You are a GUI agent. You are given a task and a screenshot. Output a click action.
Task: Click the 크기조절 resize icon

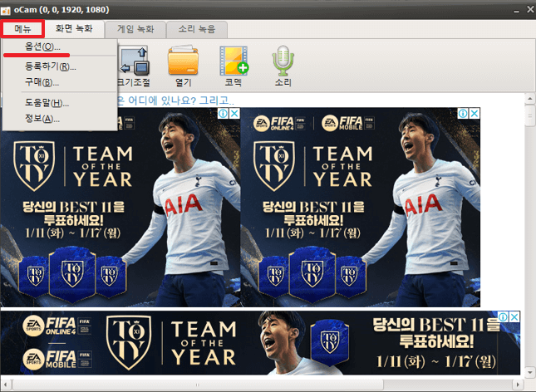pos(134,66)
